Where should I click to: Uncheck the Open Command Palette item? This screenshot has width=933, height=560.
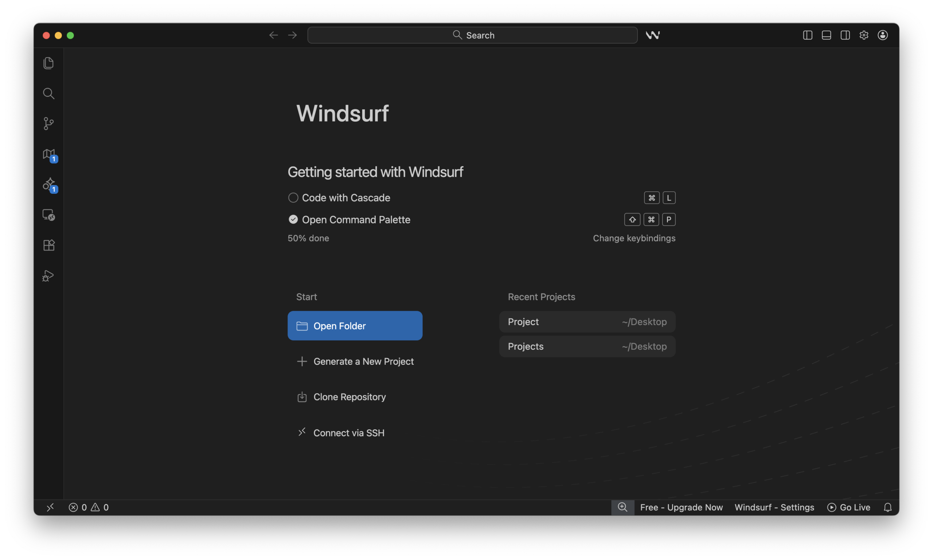click(x=293, y=219)
